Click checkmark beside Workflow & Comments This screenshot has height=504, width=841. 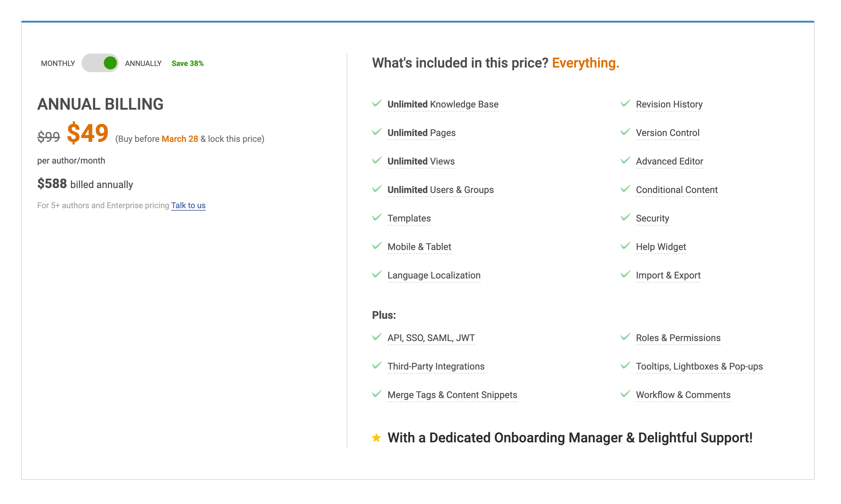tap(626, 394)
